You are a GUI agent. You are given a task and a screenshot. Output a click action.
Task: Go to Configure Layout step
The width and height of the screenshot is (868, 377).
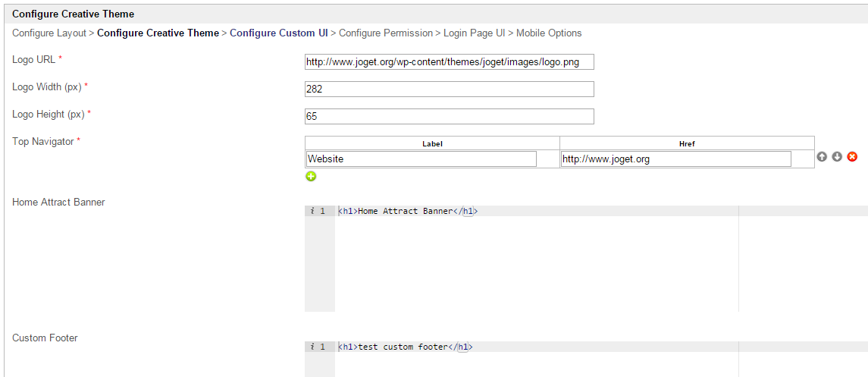(x=49, y=33)
